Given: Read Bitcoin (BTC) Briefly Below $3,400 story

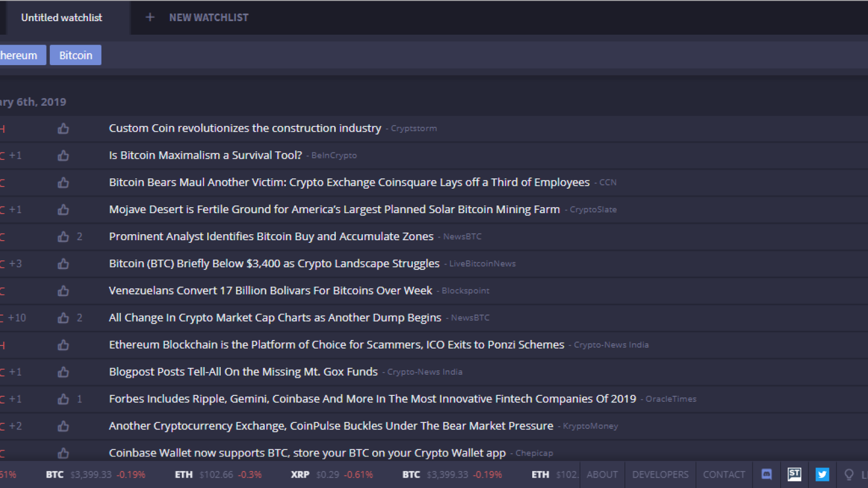Looking at the screenshot, I should 274,264.
